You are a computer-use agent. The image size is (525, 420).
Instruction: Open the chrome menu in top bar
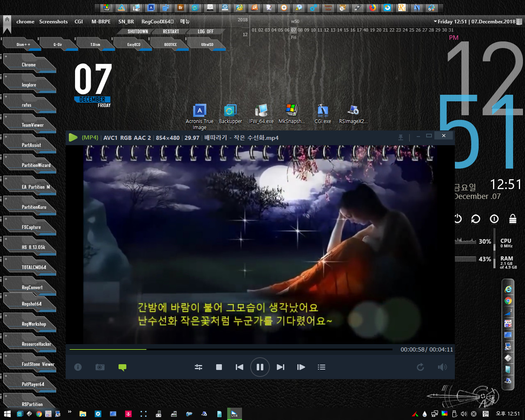coord(25,22)
